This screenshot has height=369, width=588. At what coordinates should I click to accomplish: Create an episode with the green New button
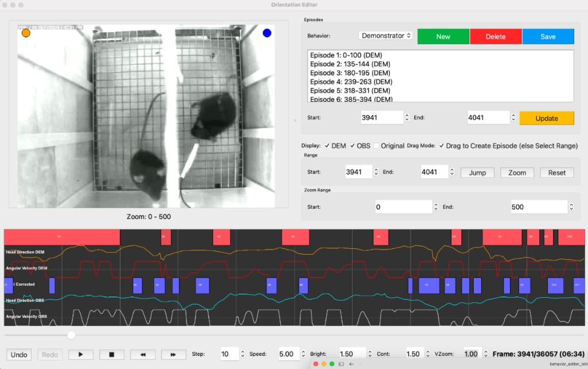pos(443,36)
